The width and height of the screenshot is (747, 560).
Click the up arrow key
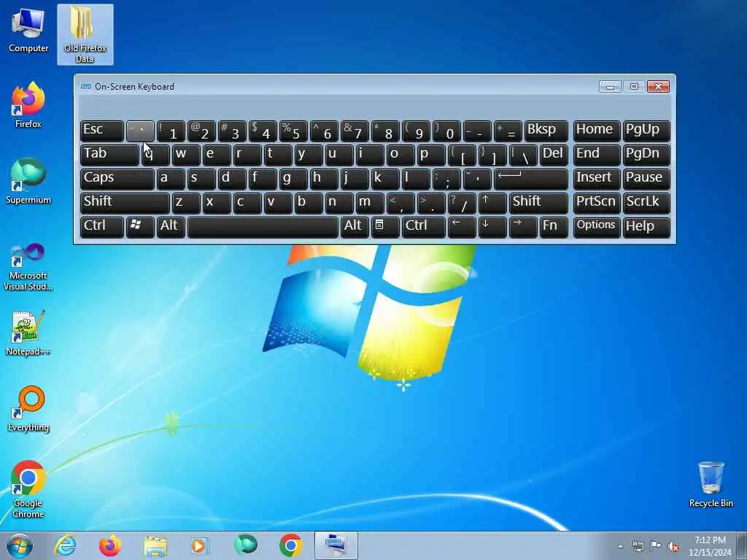(492, 203)
